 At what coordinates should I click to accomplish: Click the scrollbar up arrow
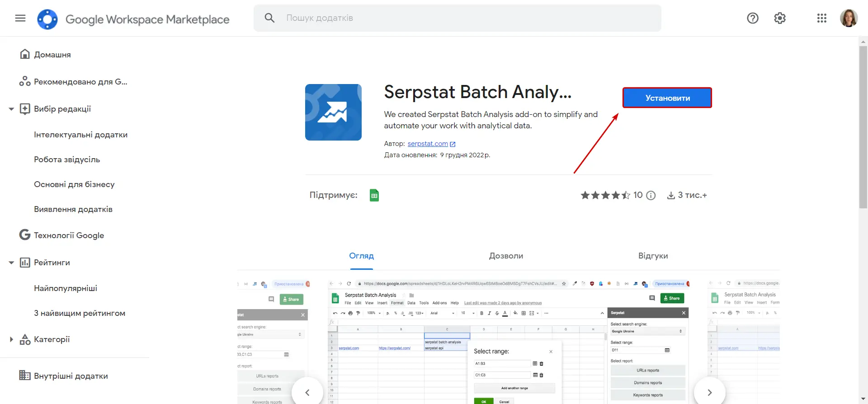(x=863, y=42)
